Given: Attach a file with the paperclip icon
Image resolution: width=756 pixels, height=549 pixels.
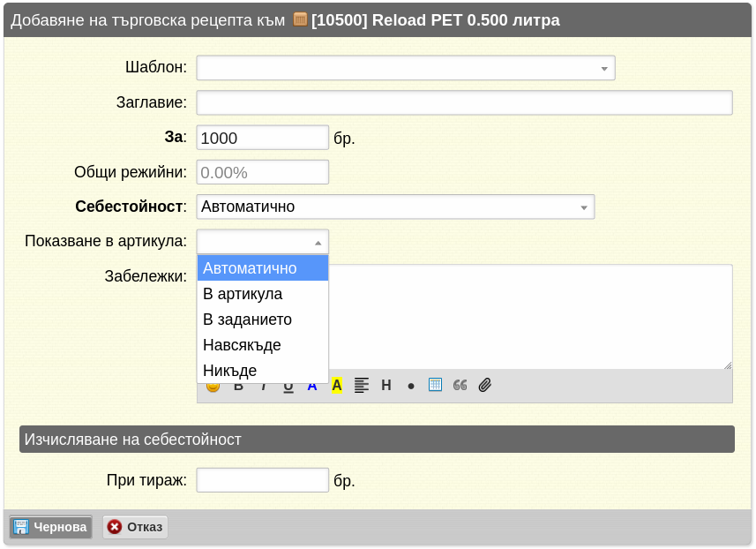Looking at the screenshot, I should pyautogui.click(x=485, y=385).
